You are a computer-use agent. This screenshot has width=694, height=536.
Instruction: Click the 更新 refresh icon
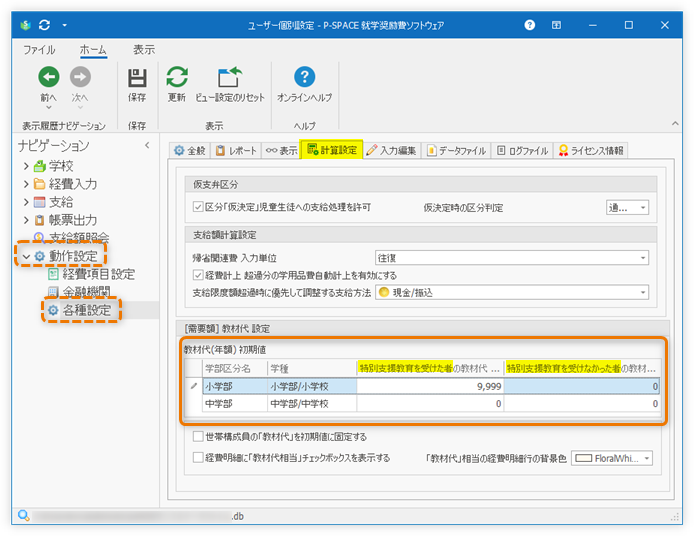177,78
